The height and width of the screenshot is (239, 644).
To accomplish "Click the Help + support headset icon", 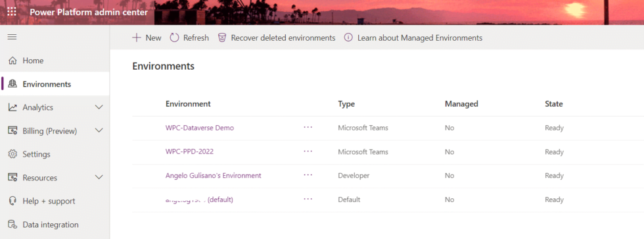I will [x=12, y=201].
